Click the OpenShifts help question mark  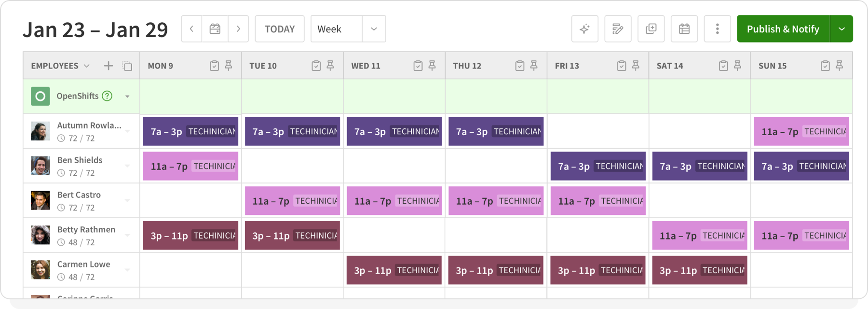107,96
